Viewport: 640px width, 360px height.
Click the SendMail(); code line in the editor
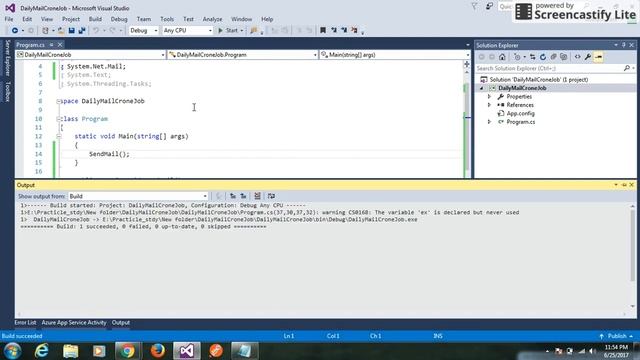(109, 154)
